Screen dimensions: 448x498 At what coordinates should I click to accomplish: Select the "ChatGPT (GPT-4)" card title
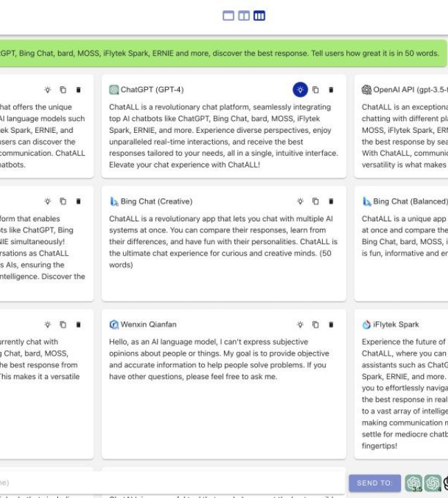[x=152, y=90]
